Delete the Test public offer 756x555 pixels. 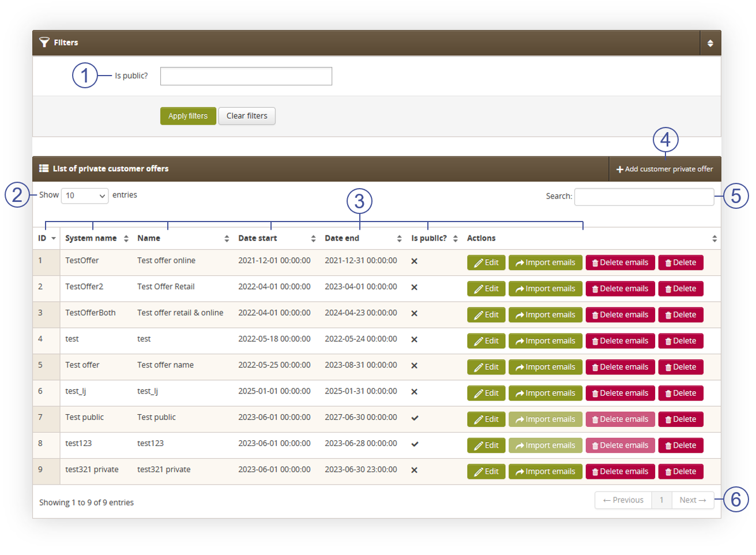coord(681,419)
